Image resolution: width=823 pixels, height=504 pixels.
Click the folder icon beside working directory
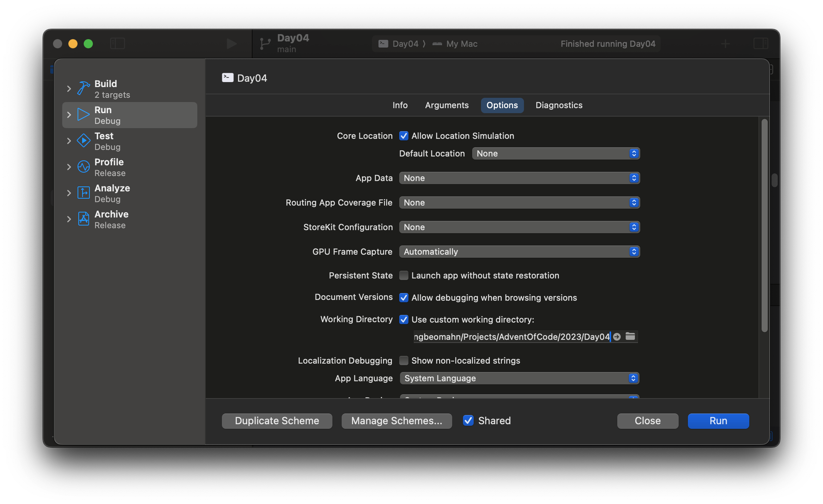pyautogui.click(x=630, y=336)
